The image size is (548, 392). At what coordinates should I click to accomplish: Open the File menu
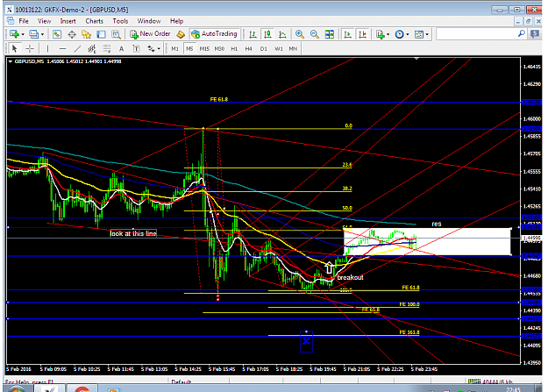24,21
